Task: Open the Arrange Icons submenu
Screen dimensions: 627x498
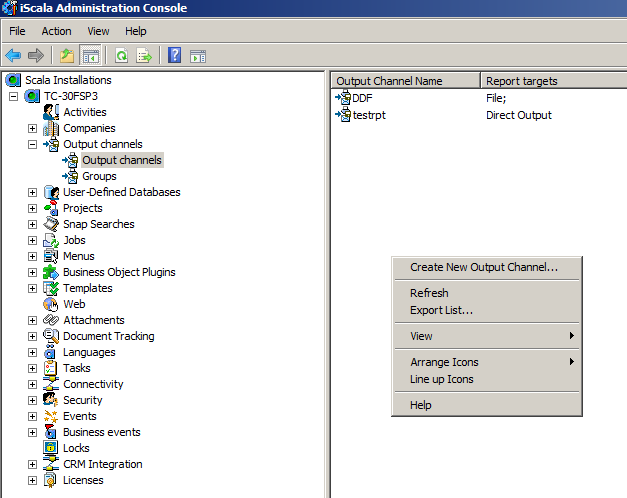Action: [487, 362]
